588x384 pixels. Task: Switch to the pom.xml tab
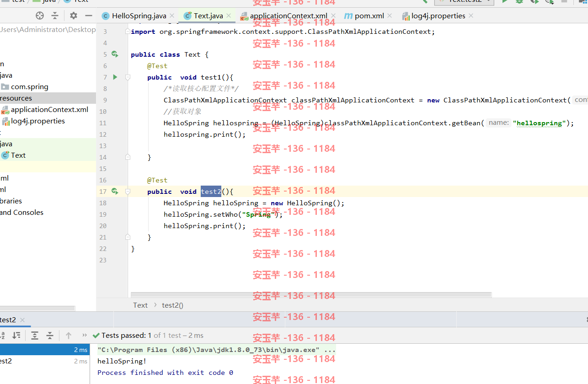369,16
